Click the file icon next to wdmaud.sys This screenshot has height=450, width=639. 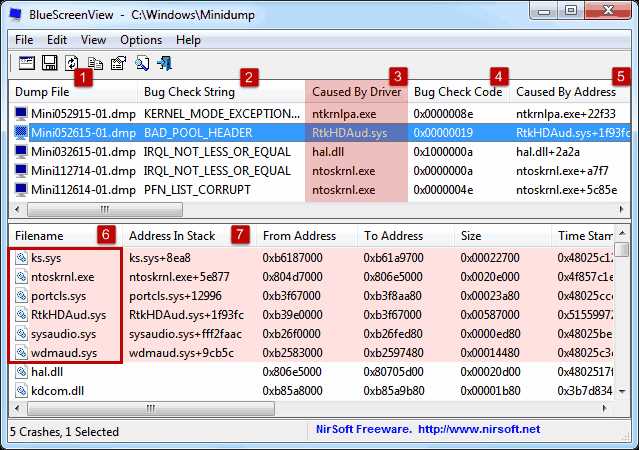click(21, 353)
